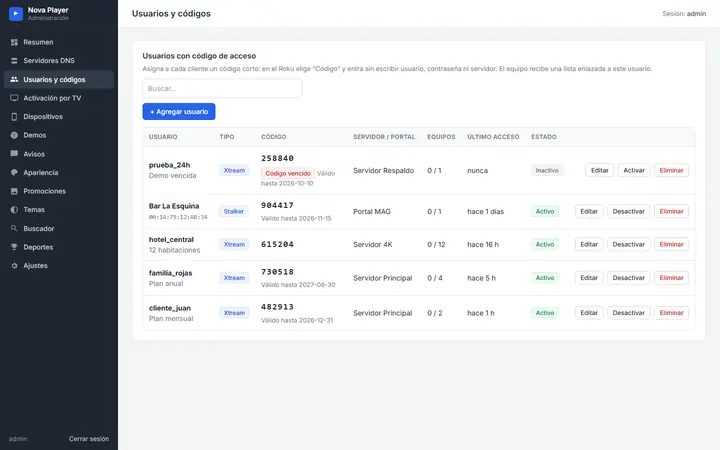Delete the prueba_24h user
Screen dimensions: 720x450
[x=671, y=170]
